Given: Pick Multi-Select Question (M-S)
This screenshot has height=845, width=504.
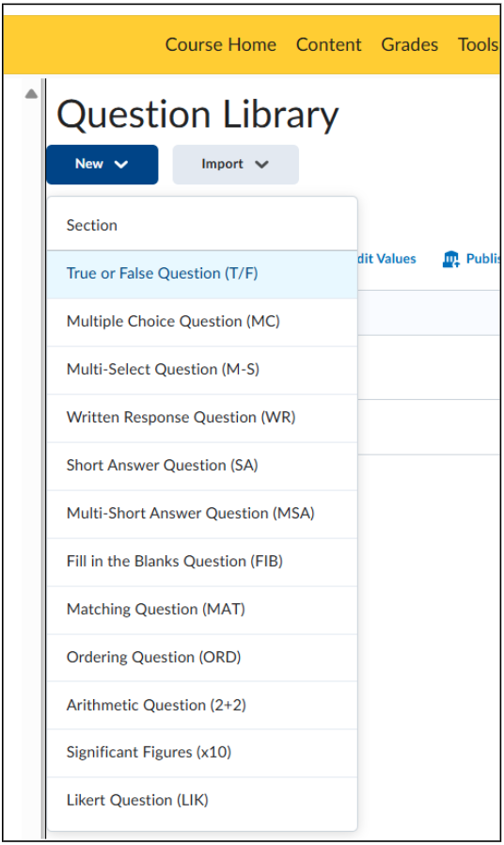Looking at the screenshot, I should pos(202,370).
